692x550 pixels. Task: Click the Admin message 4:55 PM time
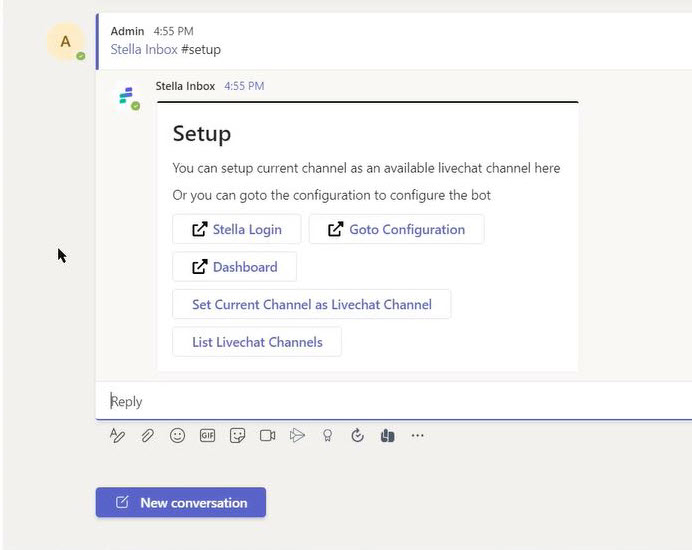173,31
